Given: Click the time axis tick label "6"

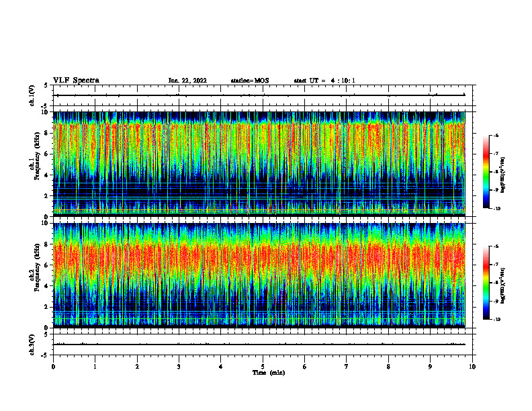Looking at the screenshot, I should point(305,367).
